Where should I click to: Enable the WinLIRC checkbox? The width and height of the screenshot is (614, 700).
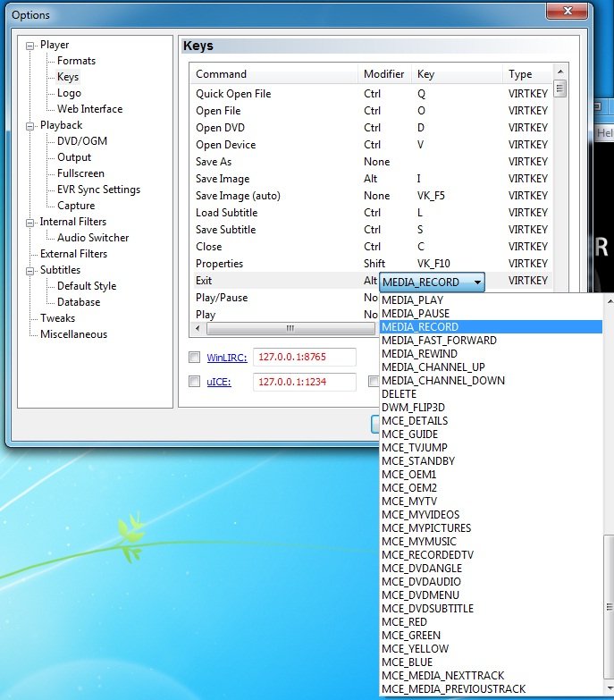(194, 357)
